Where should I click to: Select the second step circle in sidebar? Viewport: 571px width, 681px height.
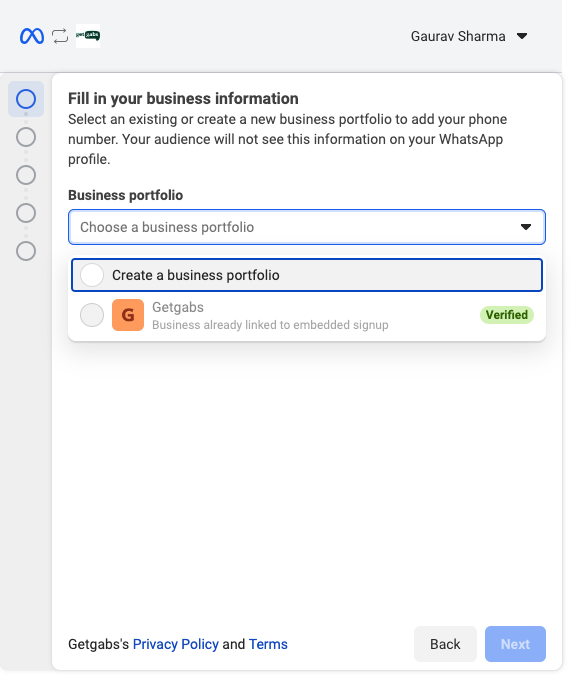(x=26, y=137)
